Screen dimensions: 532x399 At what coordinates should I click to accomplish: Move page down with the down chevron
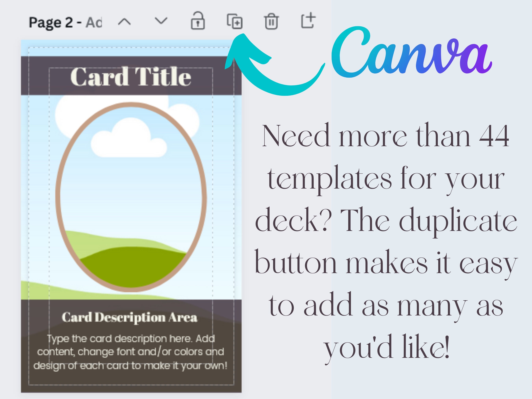click(161, 21)
